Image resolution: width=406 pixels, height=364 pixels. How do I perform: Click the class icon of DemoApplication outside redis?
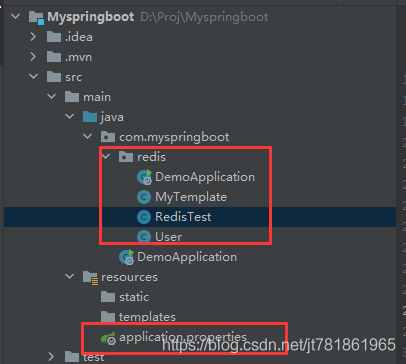click(x=126, y=257)
